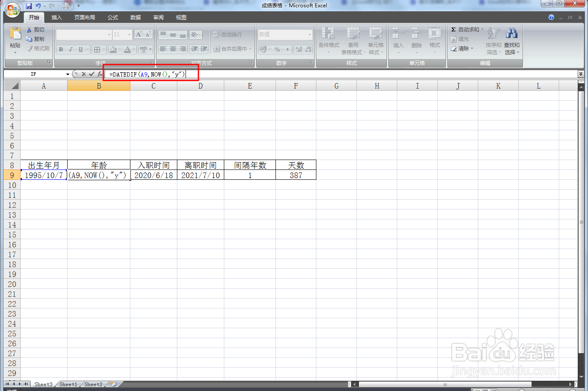The width and height of the screenshot is (588, 391).
Task: Cancel formula entry with the X icon
Action: coord(84,74)
